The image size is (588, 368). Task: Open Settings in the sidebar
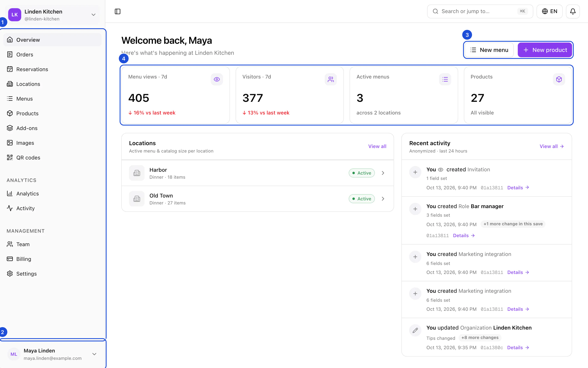pyautogui.click(x=52, y=274)
